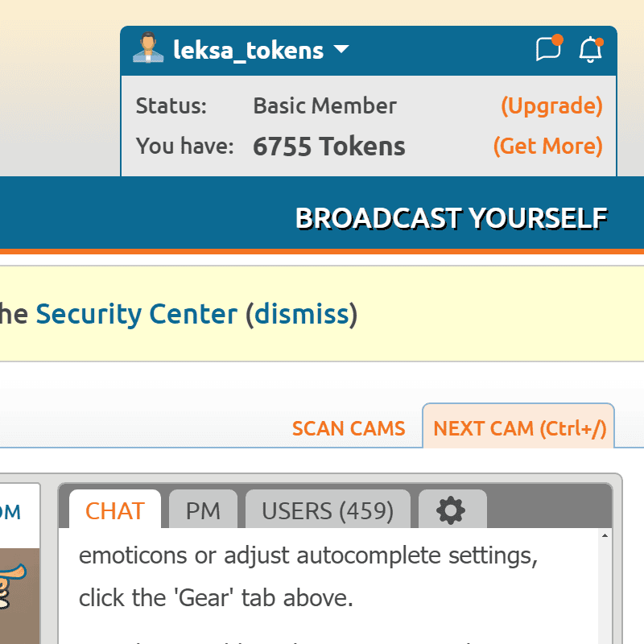
Task: Open BROADCAST YOURSELF page
Action: 451,217
